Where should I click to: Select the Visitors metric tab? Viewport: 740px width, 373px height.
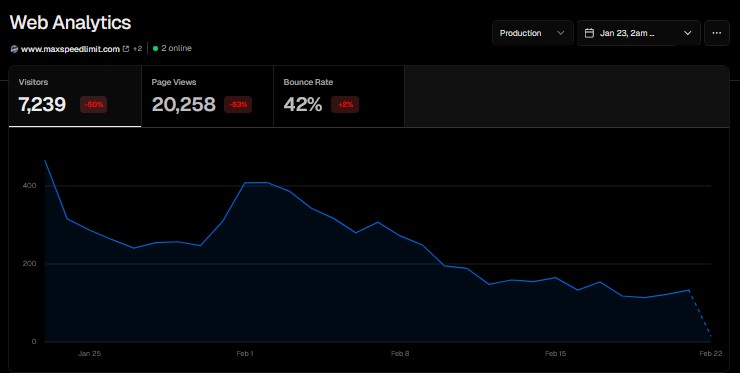(75, 97)
